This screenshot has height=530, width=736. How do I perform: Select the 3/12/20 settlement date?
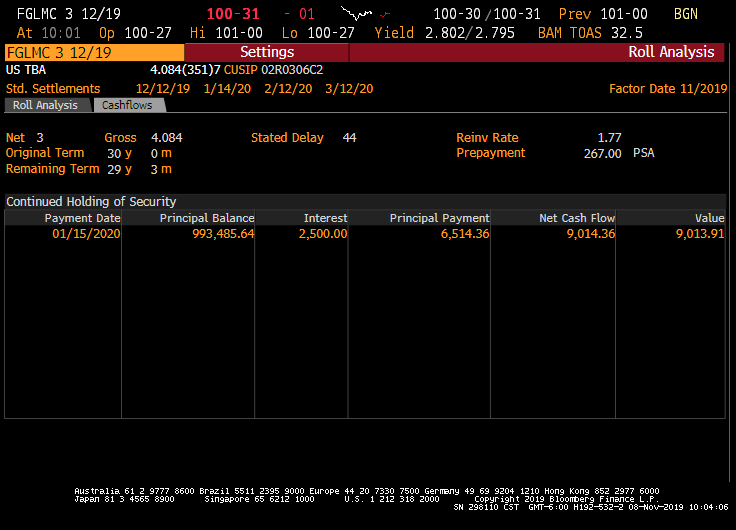349,89
